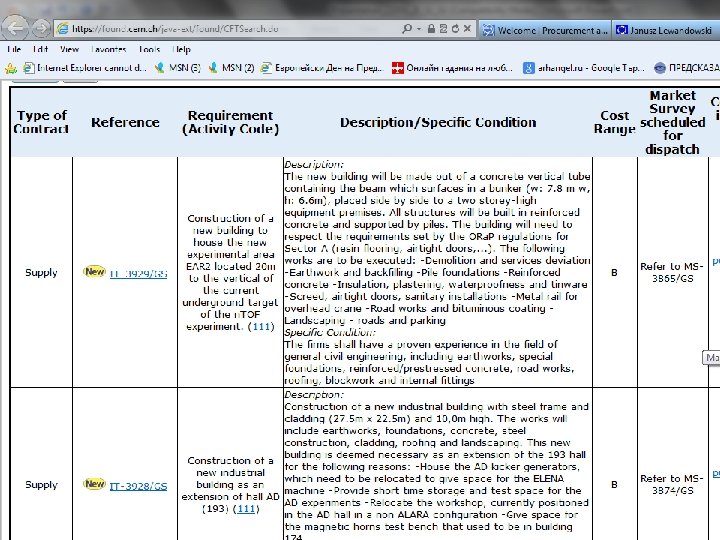Open the Онлайн гадания favorite

pyautogui.click(x=452, y=68)
